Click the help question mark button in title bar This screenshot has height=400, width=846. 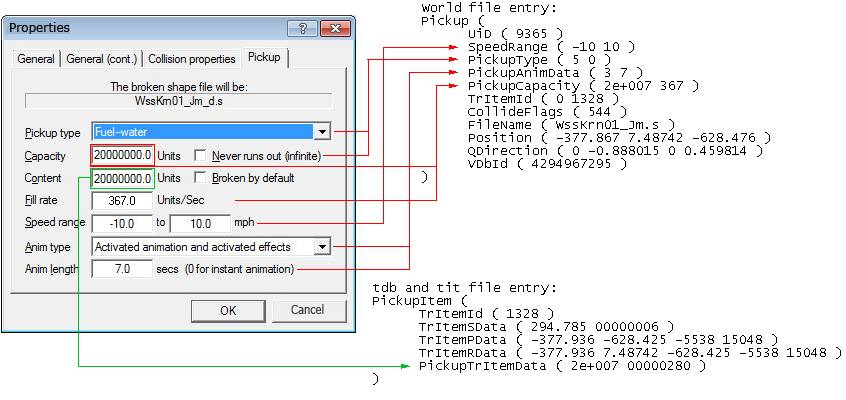click(x=298, y=28)
